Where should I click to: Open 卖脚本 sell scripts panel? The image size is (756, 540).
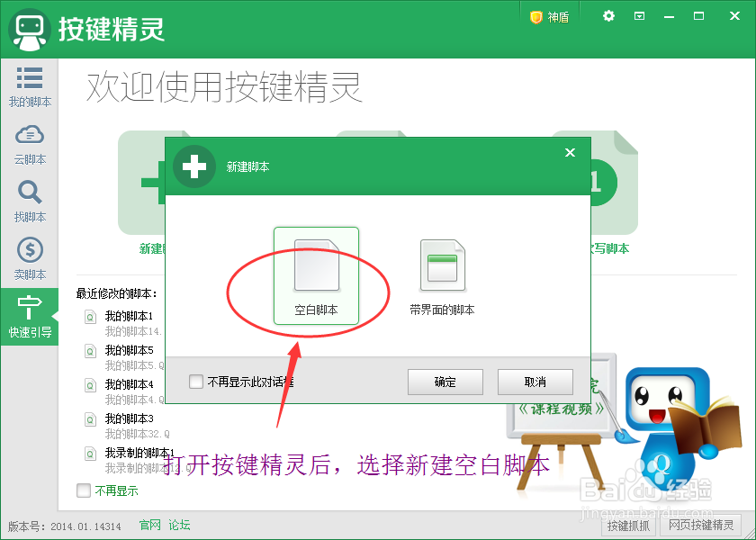pos(30,258)
